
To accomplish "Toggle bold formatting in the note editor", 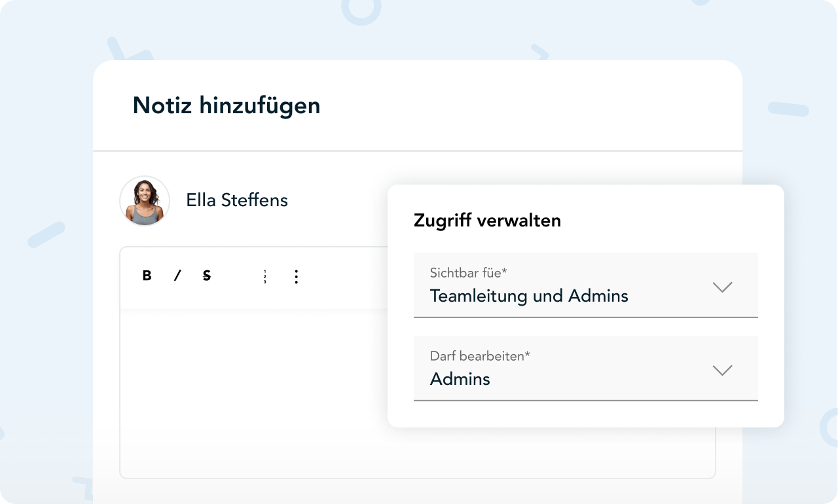I will point(147,276).
